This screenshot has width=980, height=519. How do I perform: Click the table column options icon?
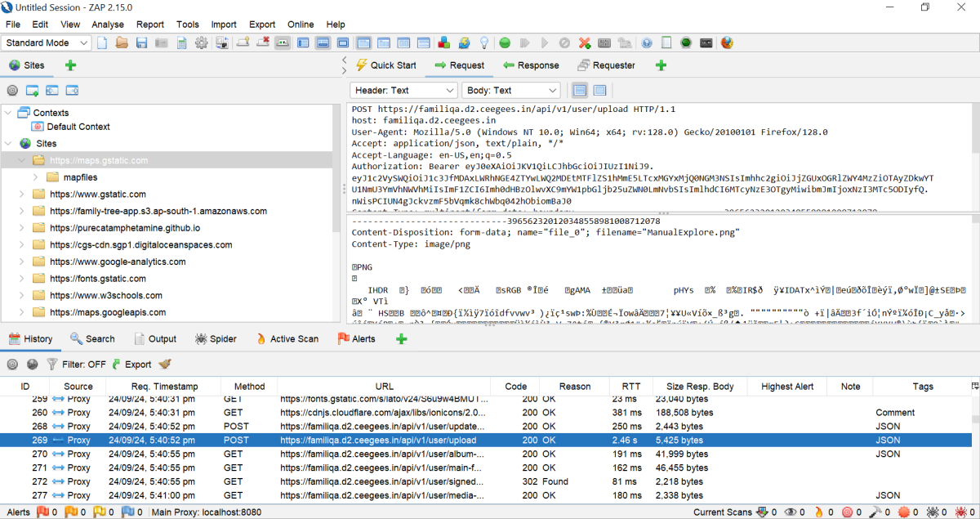pos(974,386)
